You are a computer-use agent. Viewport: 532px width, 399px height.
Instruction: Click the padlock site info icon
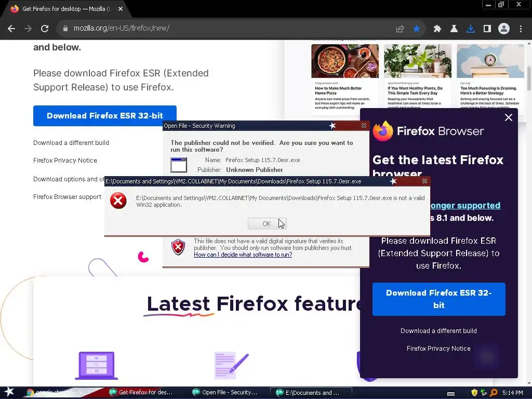[x=65, y=29]
